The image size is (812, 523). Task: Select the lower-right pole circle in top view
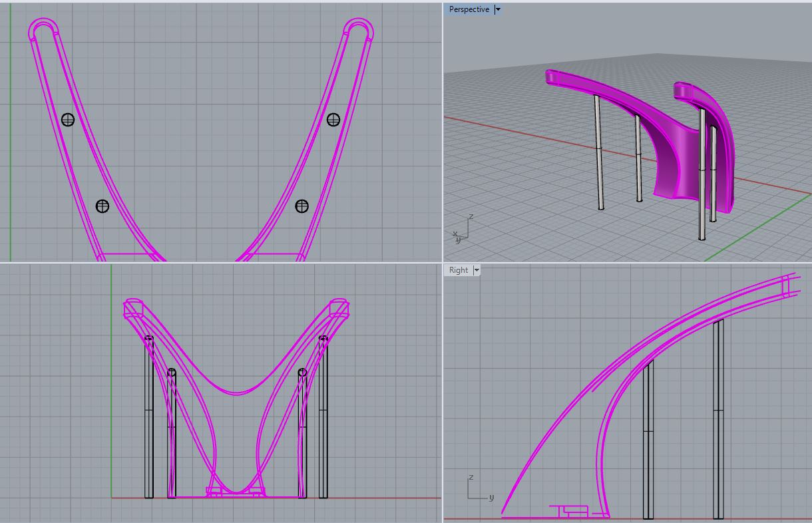[x=302, y=206]
